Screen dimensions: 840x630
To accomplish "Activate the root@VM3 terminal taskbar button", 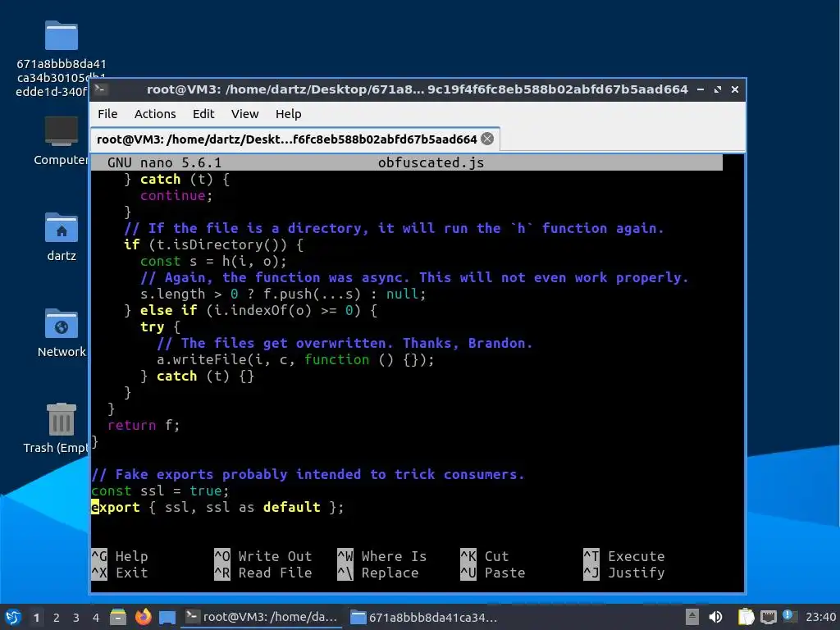I will coord(262,617).
